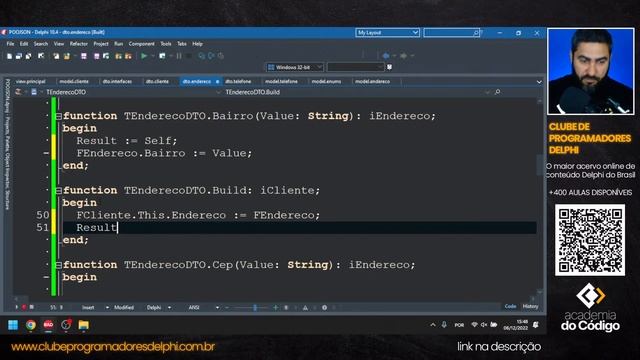640x360 pixels.
Task: Open the Project menu
Action: click(x=101, y=44)
